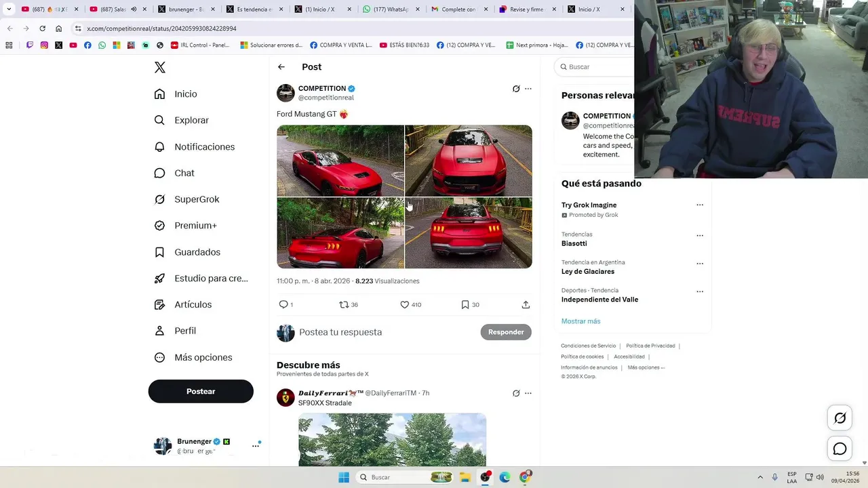Screen dimensions: 868x488
Task: Open the floating Grok button
Action: (840, 418)
